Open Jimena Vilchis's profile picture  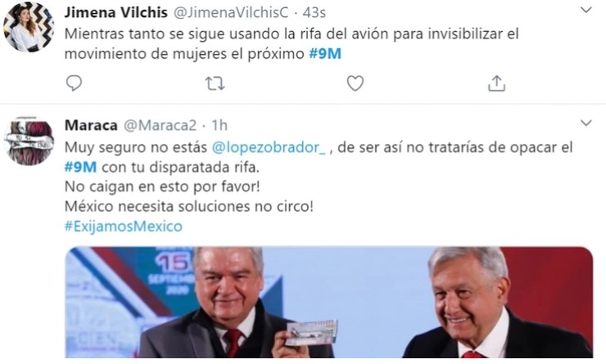point(29,28)
